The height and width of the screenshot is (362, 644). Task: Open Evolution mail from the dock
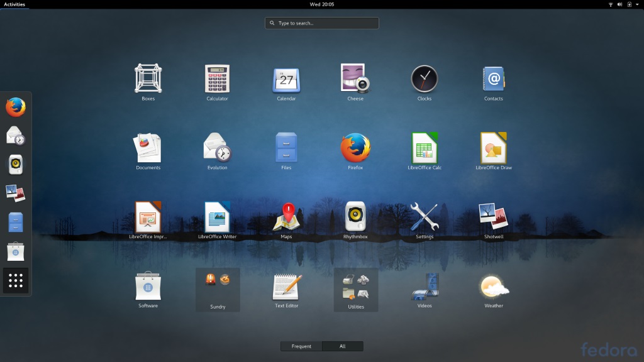16,136
